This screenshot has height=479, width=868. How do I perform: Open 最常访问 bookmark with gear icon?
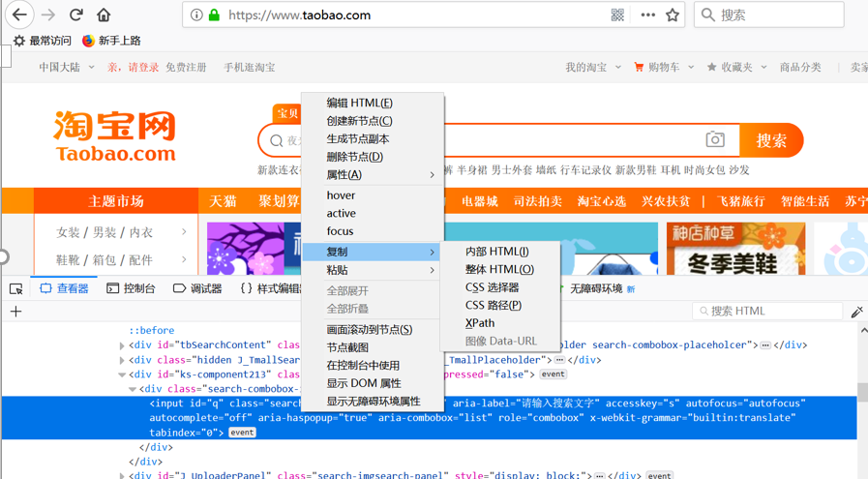click(x=43, y=41)
